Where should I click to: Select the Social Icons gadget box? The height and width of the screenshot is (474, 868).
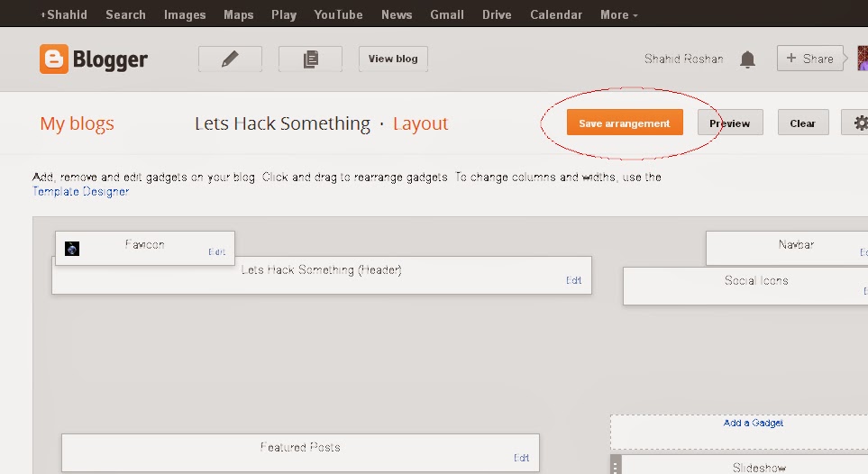[x=745, y=287]
